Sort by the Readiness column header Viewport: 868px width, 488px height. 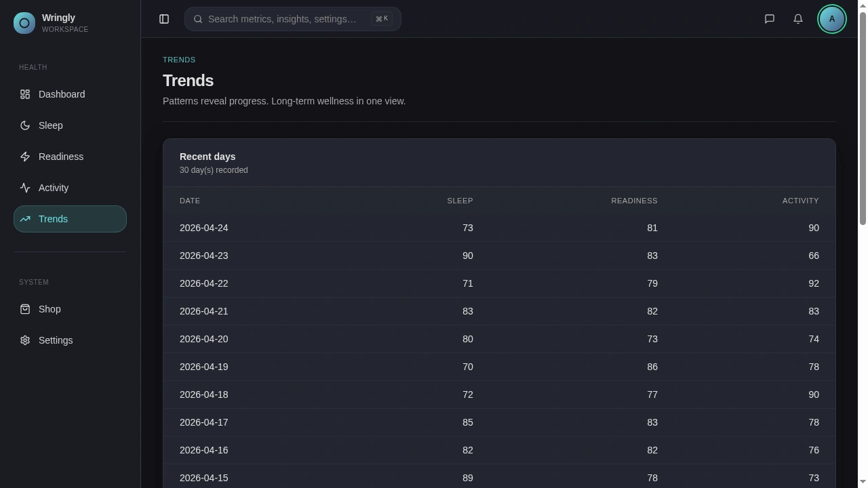634,201
